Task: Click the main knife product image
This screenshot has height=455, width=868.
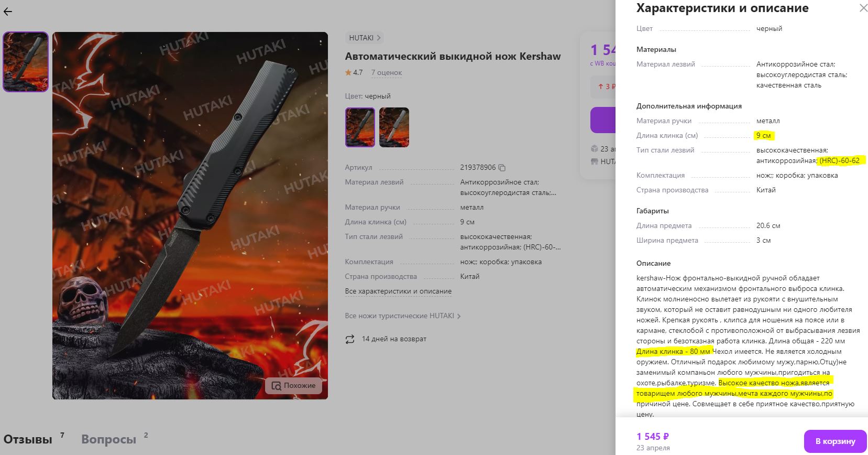Action: click(x=190, y=215)
